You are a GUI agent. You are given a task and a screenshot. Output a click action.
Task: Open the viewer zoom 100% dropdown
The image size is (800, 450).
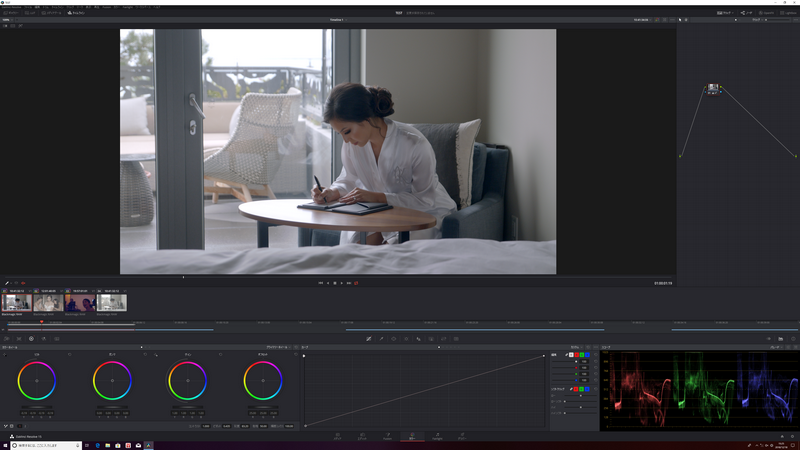pos(8,20)
